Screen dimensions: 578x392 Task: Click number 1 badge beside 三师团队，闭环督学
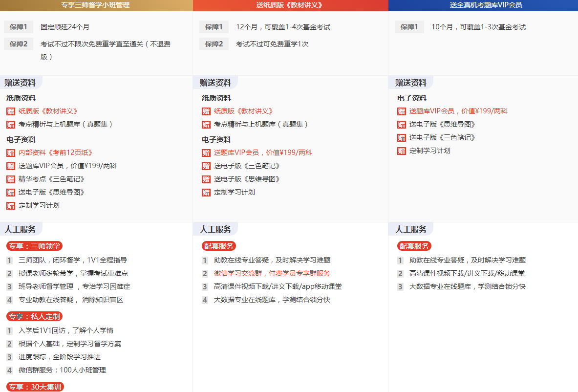[x=10, y=261]
